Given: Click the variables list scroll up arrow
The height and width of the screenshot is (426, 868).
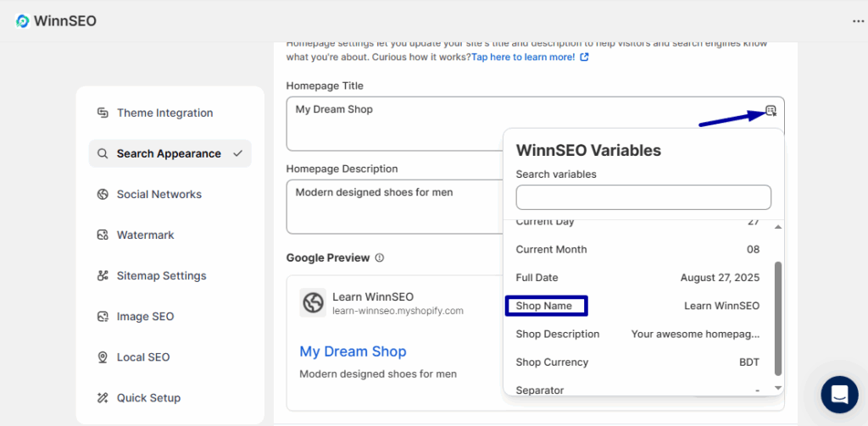Looking at the screenshot, I should (778, 227).
